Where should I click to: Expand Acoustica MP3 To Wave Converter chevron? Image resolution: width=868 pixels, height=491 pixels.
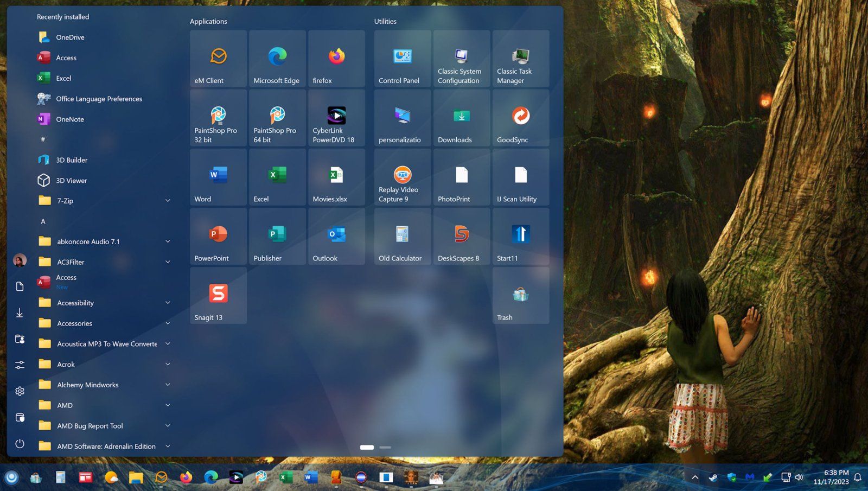point(168,344)
